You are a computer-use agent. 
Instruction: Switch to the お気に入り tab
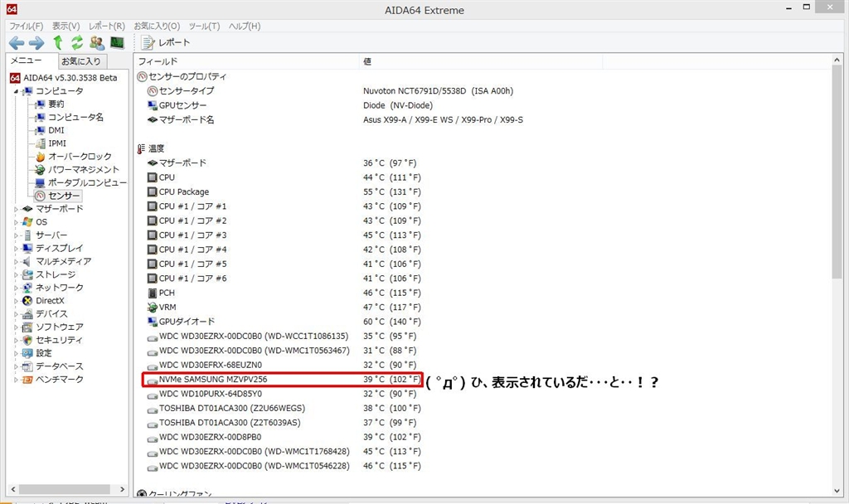point(81,61)
